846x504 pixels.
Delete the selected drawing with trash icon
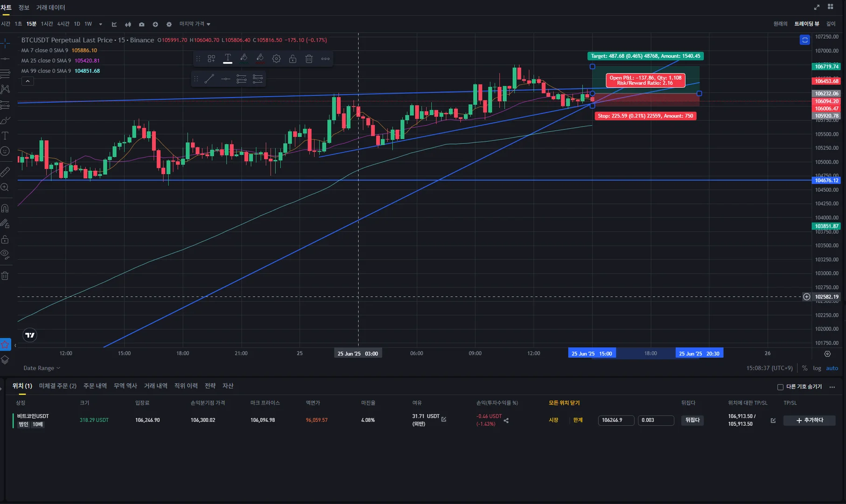[309, 59]
